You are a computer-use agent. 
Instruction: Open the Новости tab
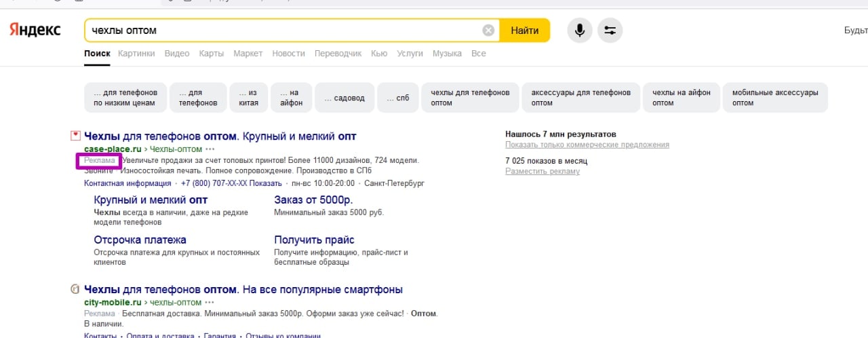[x=289, y=54]
